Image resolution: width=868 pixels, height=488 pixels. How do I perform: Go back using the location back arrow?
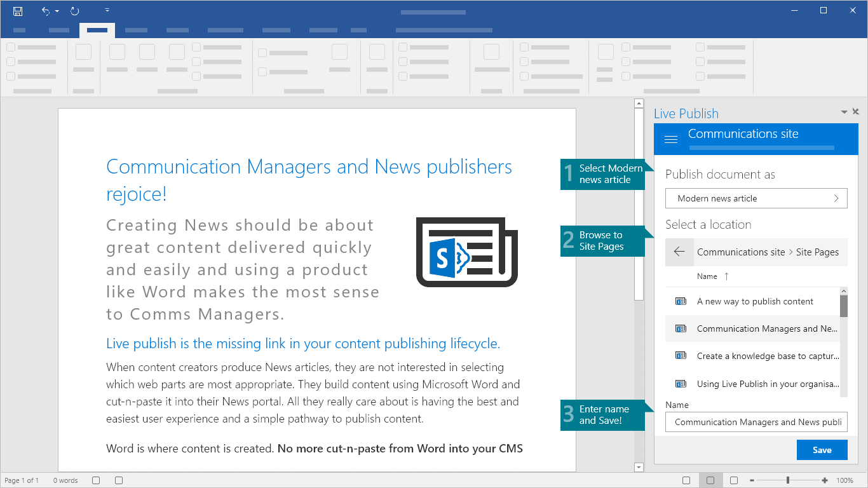pyautogui.click(x=679, y=252)
